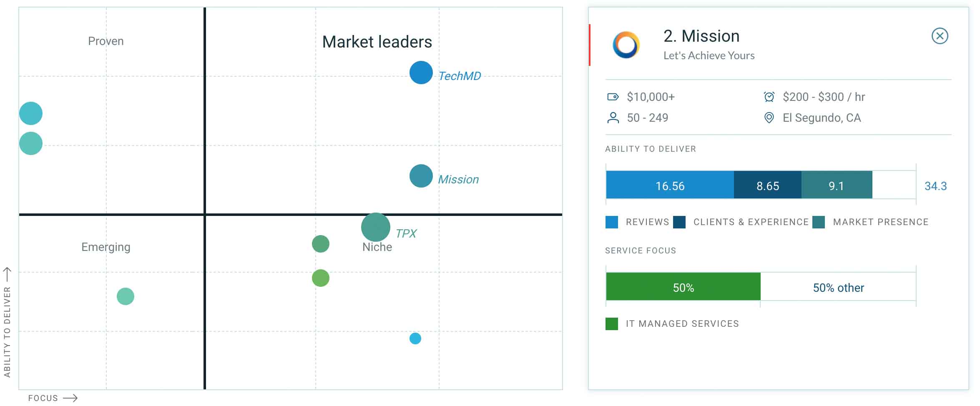Select the small blue bubble at the bottom right of the chart

coord(415,338)
